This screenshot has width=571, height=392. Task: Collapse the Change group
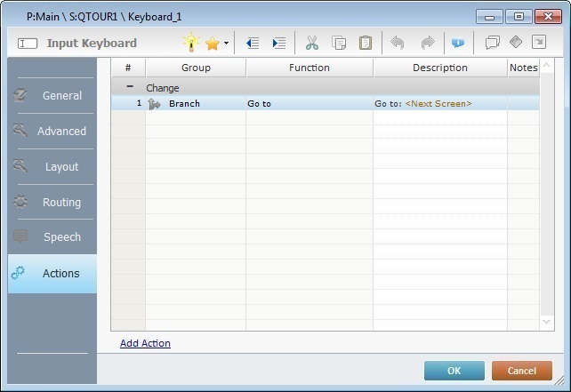tap(130, 88)
